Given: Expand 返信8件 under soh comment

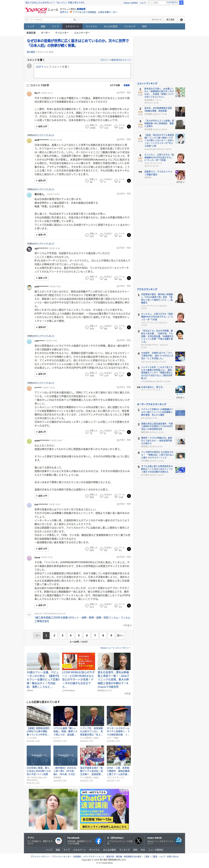Looking at the screenshot, I should pyautogui.click(x=41, y=327).
